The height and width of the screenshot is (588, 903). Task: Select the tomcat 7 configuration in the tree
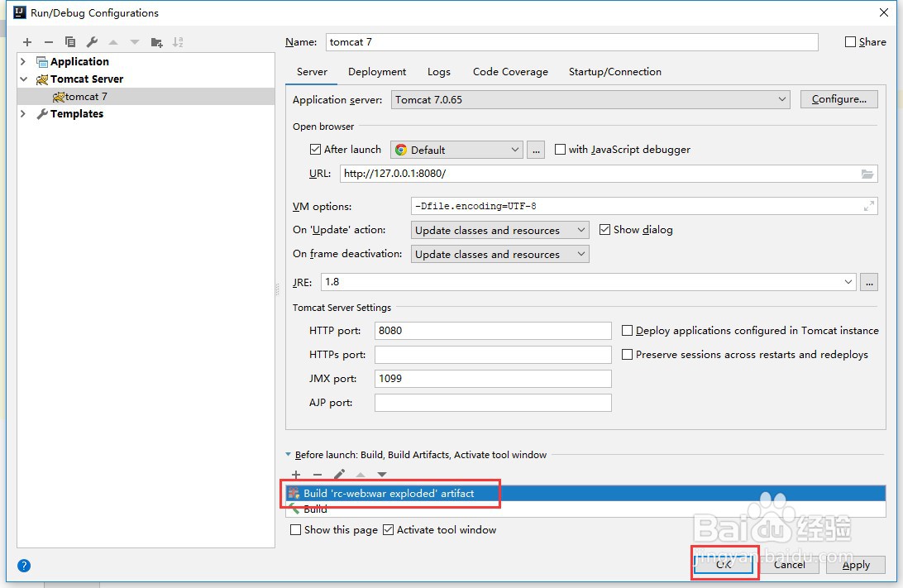pyautogui.click(x=146, y=96)
